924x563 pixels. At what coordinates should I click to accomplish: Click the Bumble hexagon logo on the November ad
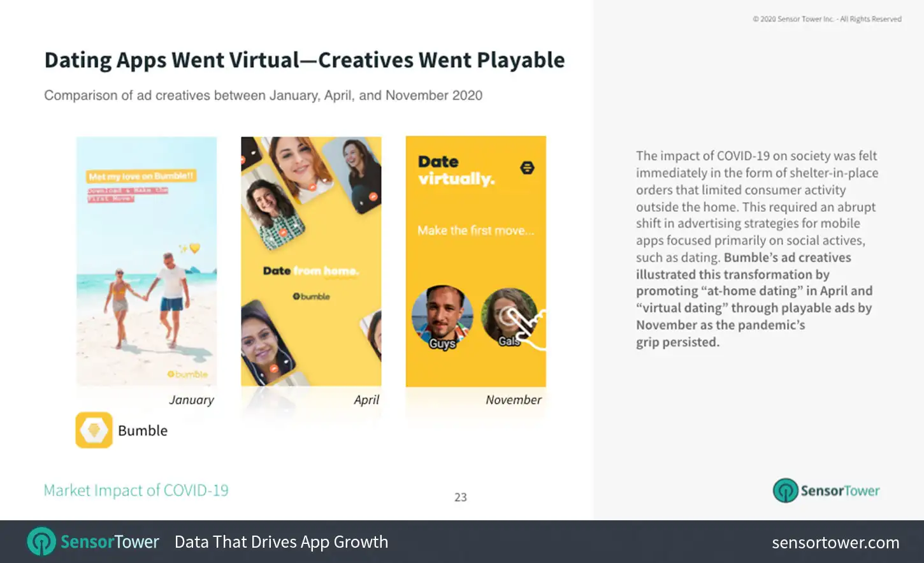coord(527,168)
